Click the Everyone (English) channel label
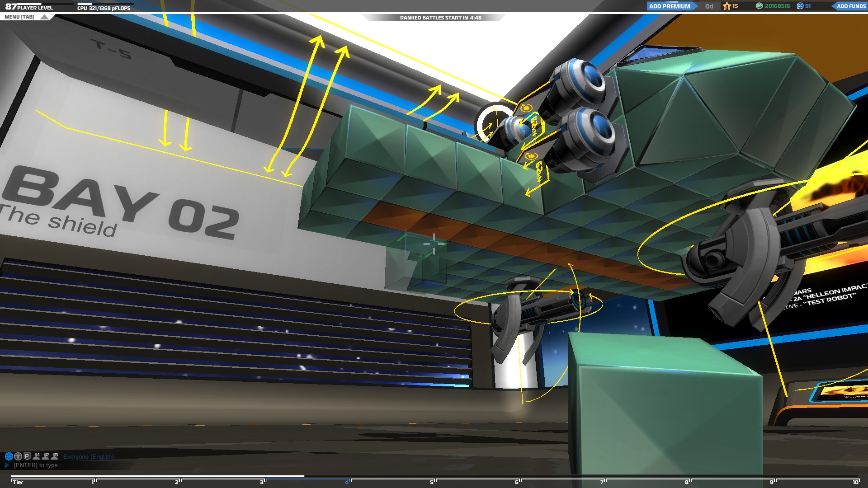The height and width of the screenshot is (488, 868). (x=88, y=457)
